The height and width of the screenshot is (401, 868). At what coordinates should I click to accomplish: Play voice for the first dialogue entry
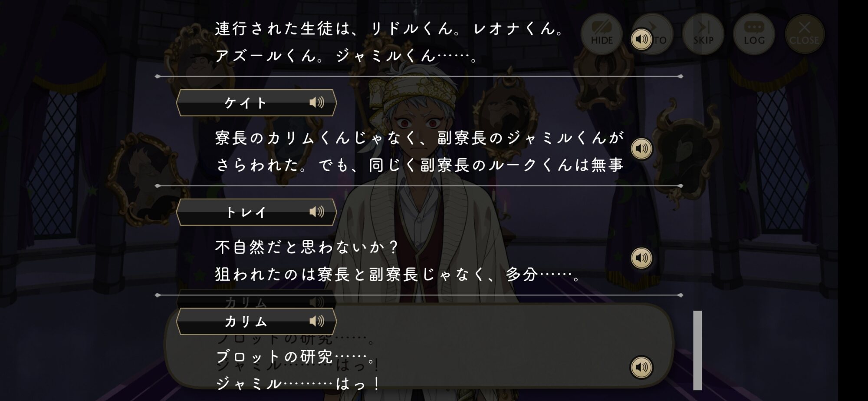[x=641, y=40]
